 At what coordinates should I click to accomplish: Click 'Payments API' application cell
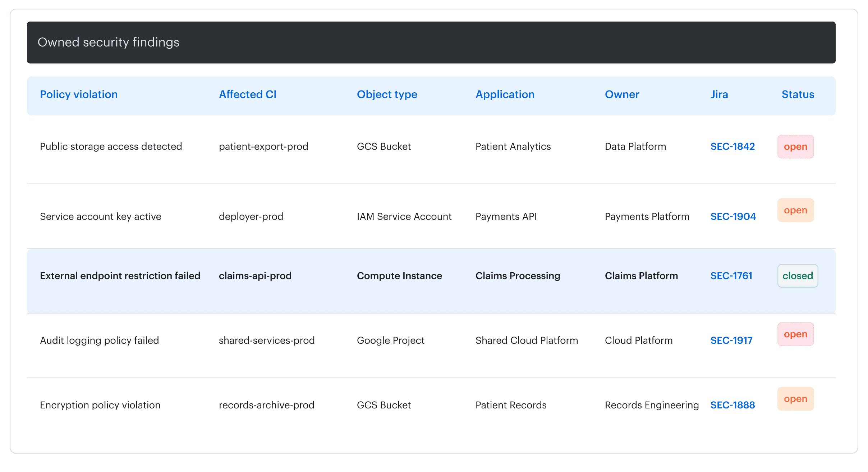click(x=506, y=217)
